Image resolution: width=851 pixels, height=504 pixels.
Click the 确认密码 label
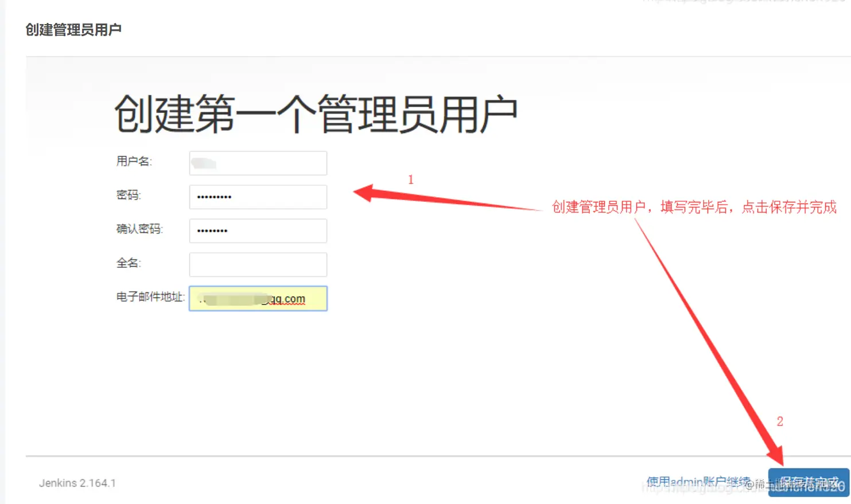(x=140, y=229)
